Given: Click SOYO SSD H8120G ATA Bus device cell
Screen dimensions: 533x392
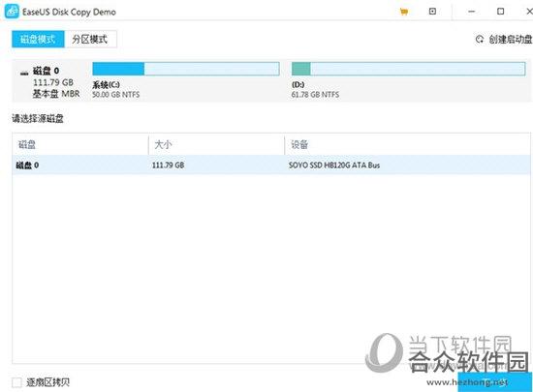Looking at the screenshot, I should point(334,166).
